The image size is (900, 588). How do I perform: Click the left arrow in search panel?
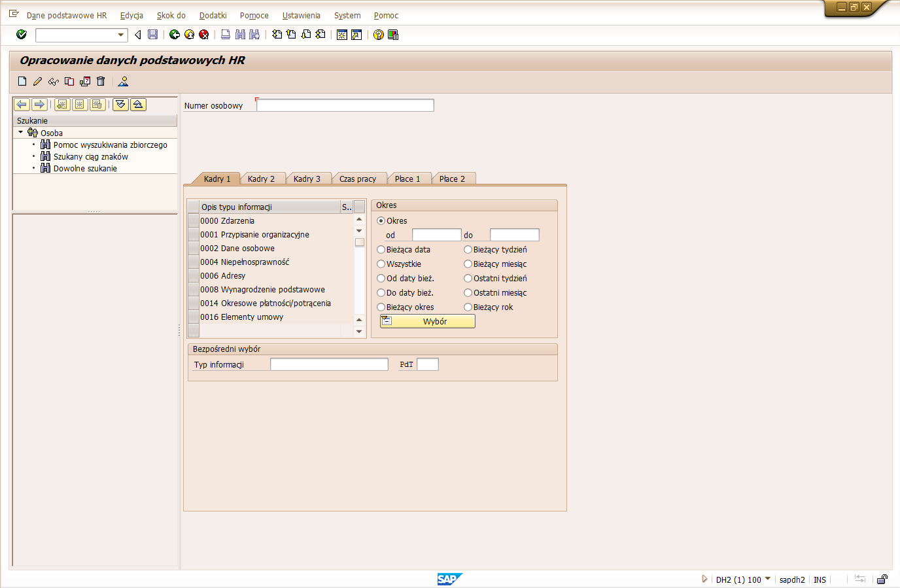point(22,105)
